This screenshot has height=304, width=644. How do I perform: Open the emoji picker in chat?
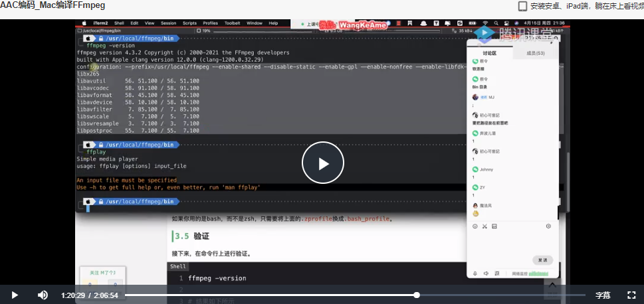[x=475, y=226]
